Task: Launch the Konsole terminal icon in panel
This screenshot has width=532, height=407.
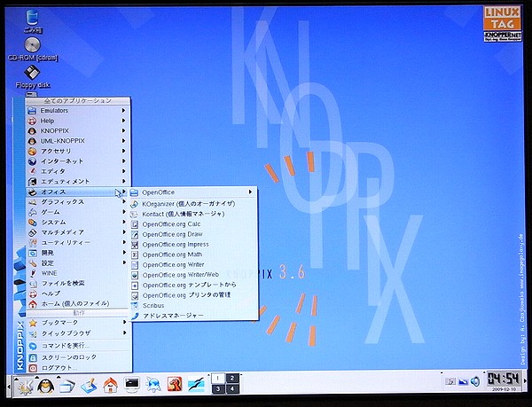Action: coord(132,386)
